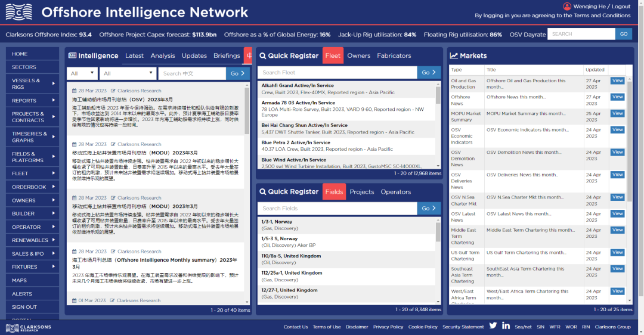The width and height of the screenshot is (644, 335).
Task: Expand the Builder sidebar menu
Action: click(32, 213)
